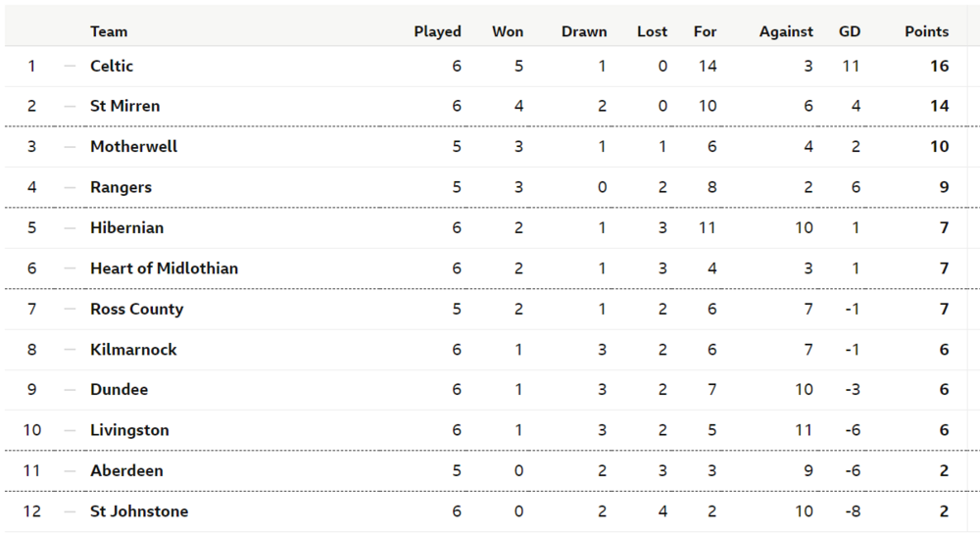This screenshot has width=980, height=533.
Task: Open the St Mirren team link
Action: pyautogui.click(x=125, y=106)
